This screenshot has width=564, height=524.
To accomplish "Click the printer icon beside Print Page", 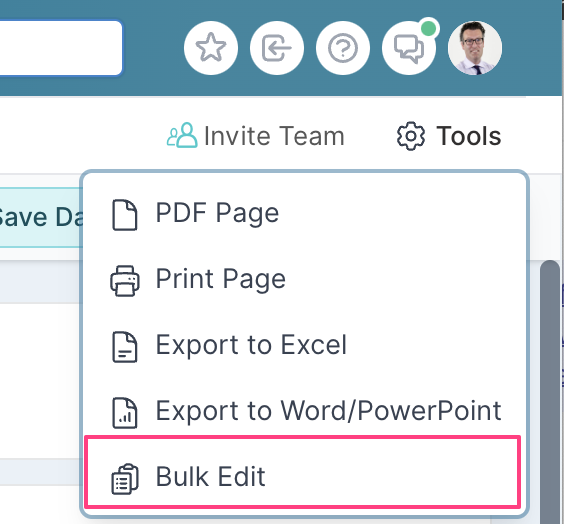I will [124, 281].
